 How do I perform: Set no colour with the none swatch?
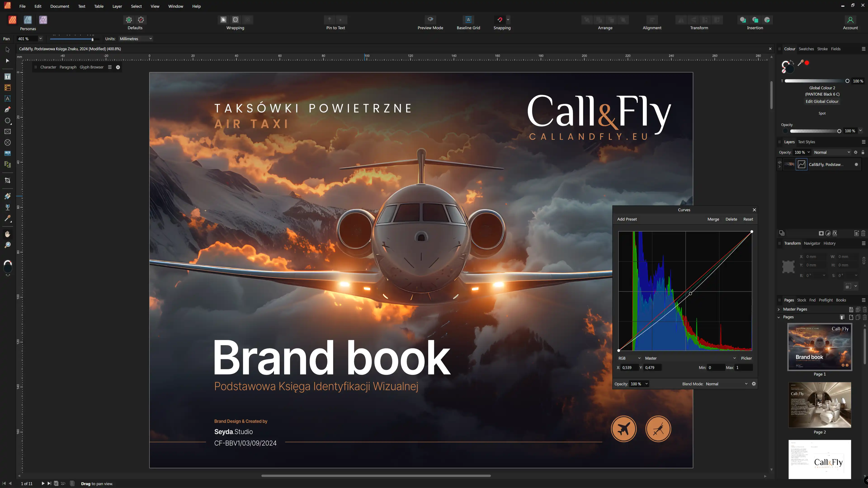pyautogui.click(x=784, y=71)
